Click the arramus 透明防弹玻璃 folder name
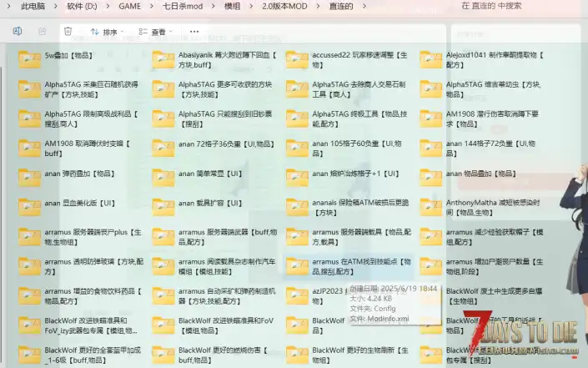Viewport: 588px width, 368px height. coord(93,266)
